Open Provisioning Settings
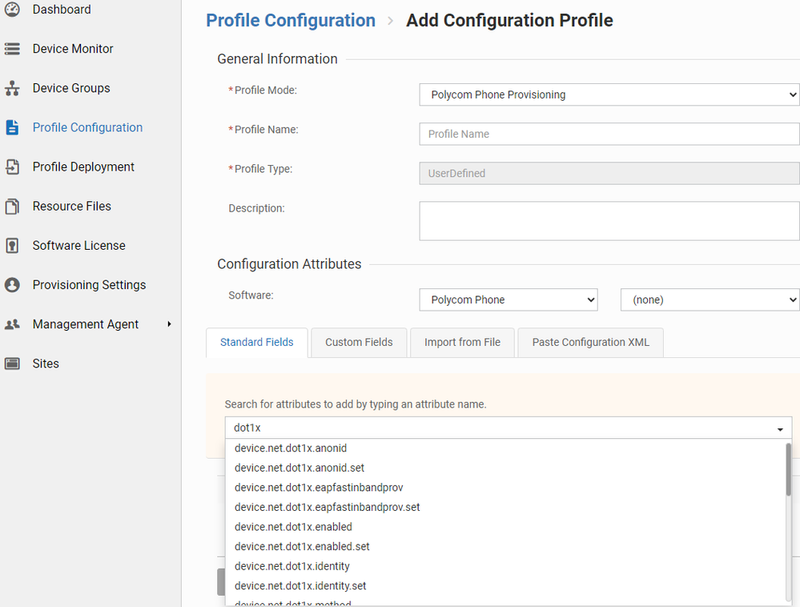800x607 pixels. [x=89, y=285]
